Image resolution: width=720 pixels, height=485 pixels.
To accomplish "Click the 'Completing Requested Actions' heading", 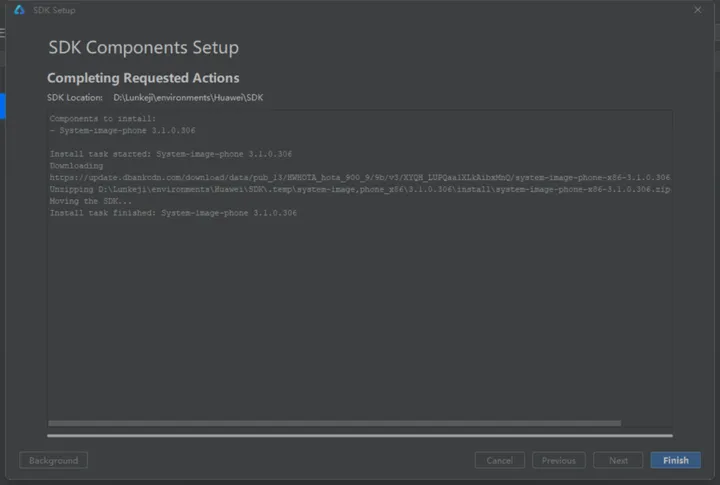I will [143, 78].
